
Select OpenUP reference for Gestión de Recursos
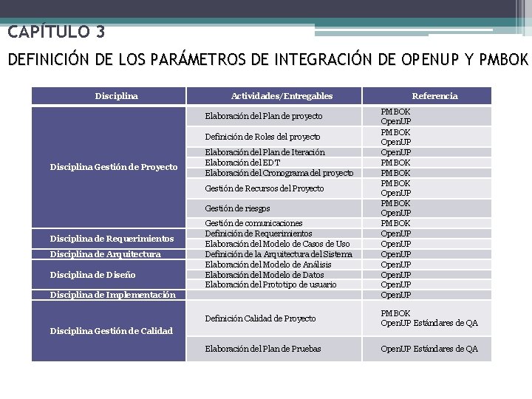point(395,193)
